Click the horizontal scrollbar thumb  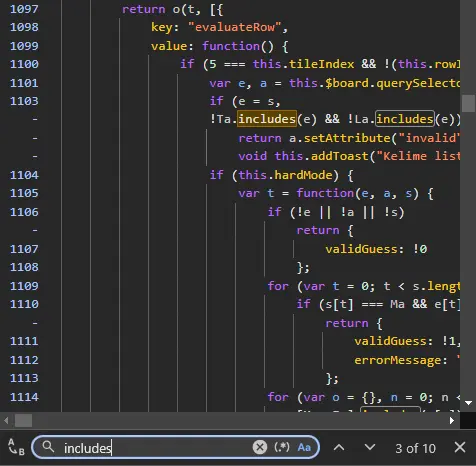coord(23,421)
